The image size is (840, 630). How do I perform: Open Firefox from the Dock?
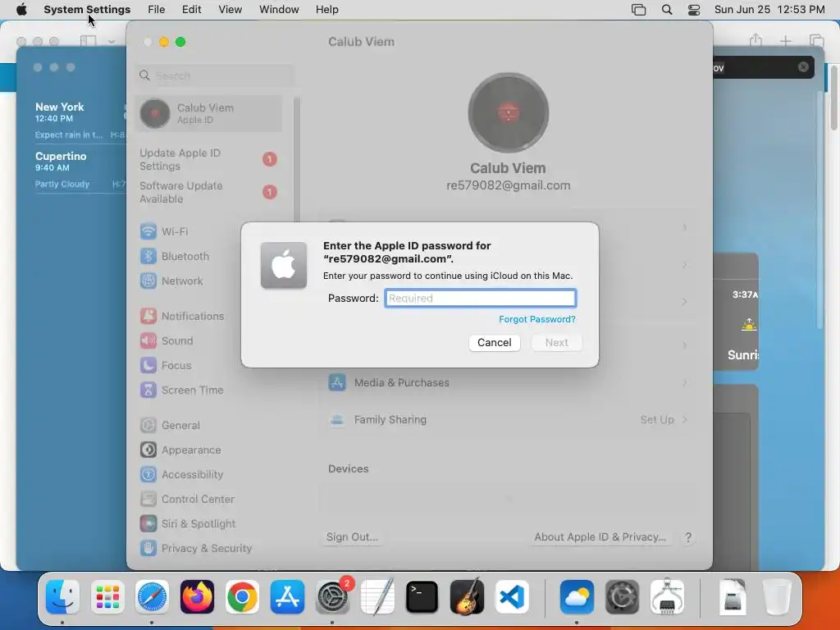197,597
